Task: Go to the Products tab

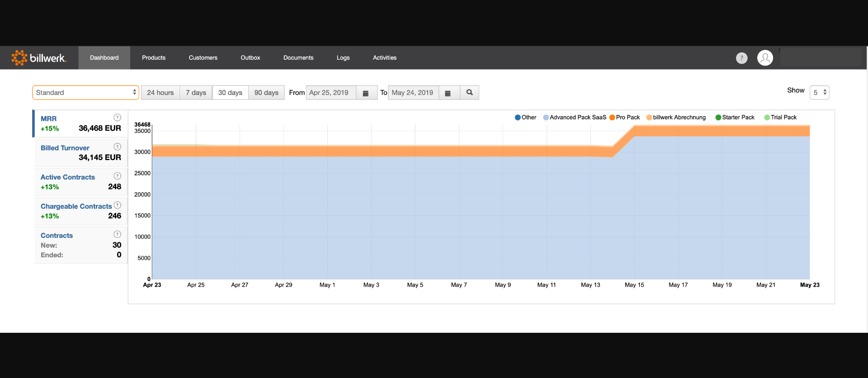Action: 154,58
